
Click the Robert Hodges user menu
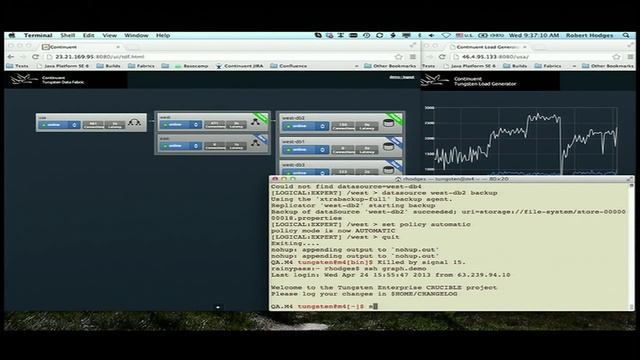click(589, 36)
